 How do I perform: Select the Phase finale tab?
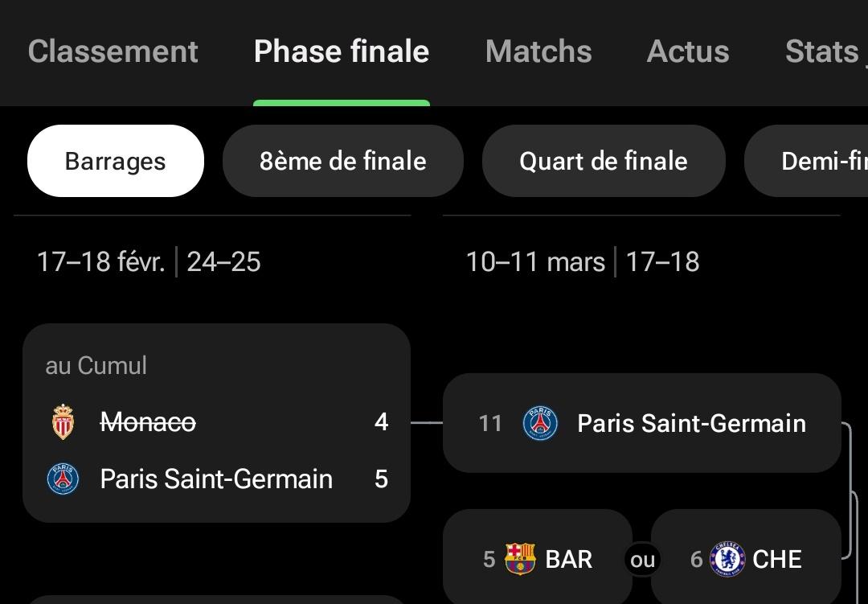tap(342, 52)
